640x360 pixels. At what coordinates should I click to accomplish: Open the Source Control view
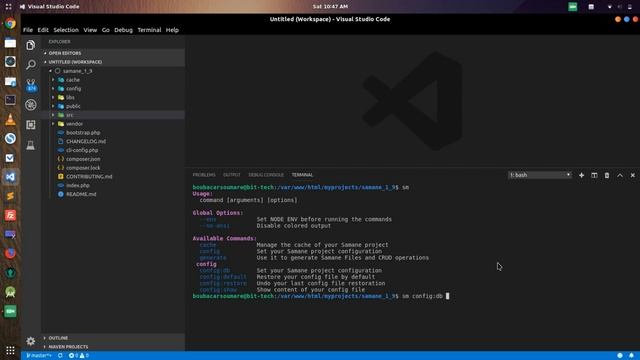[x=31, y=85]
